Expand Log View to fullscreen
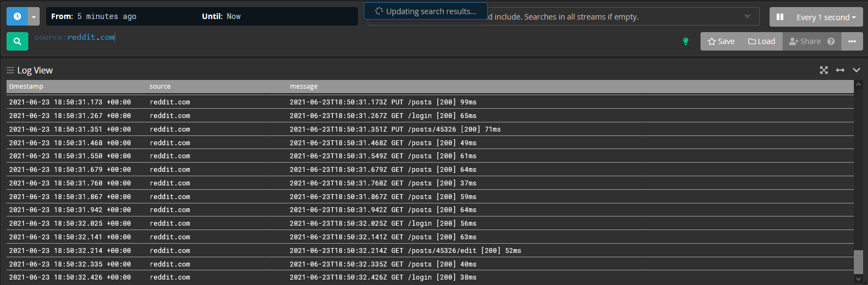The height and width of the screenshot is (285, 868). (x=824, y=70)
